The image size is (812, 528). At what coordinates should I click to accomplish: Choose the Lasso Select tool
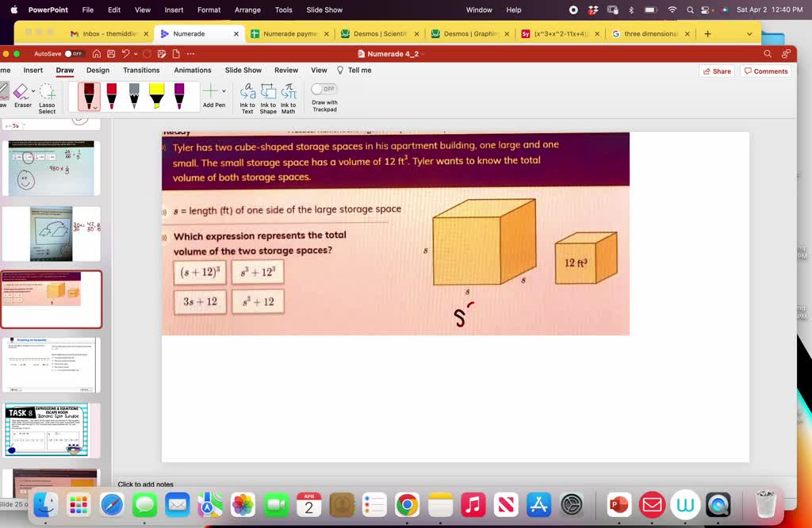click(x=47, y=98)
